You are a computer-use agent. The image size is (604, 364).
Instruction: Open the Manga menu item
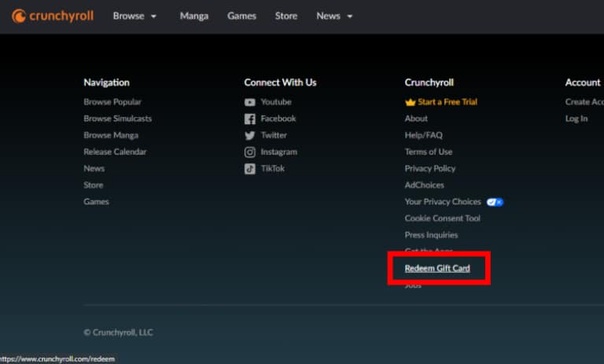click(x=194, y=17)
